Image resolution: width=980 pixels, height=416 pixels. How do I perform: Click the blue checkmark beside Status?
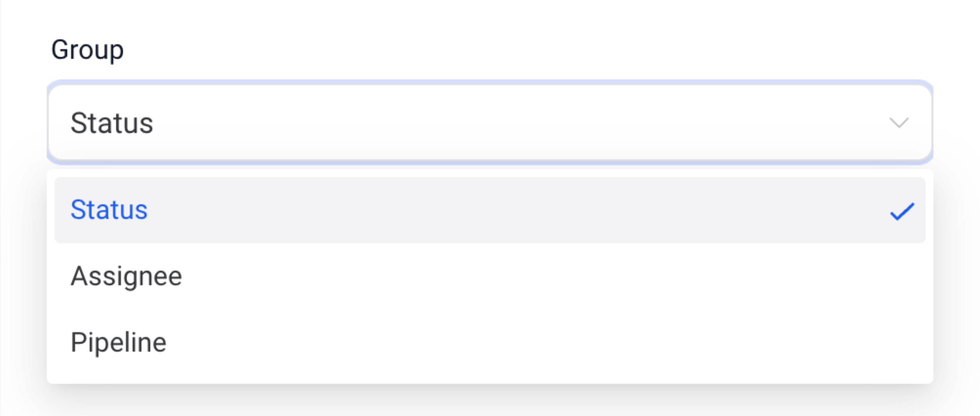click(902, 211)
